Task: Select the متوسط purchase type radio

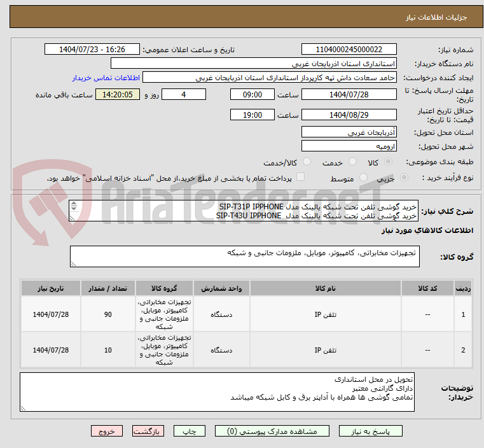Action: [x=363, y=177]
